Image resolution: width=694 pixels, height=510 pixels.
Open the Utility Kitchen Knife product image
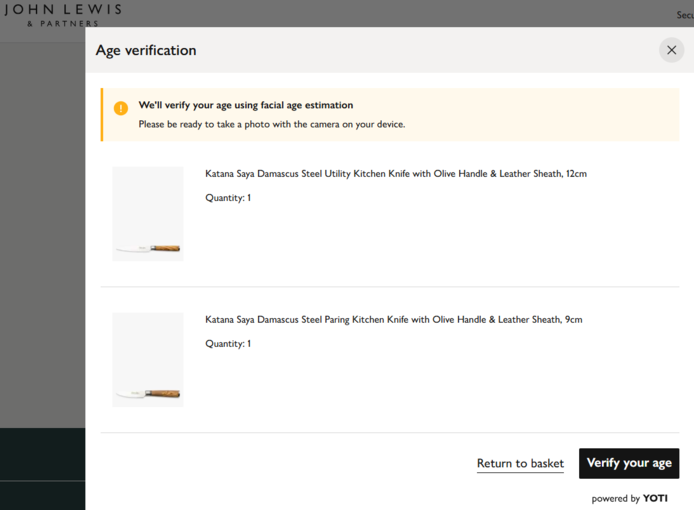148,214
